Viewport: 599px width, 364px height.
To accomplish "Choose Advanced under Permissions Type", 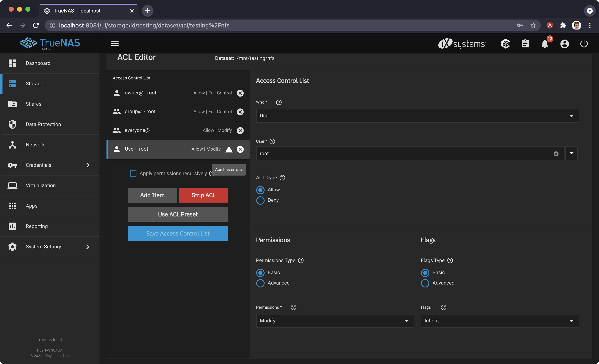I will point(260,283).
